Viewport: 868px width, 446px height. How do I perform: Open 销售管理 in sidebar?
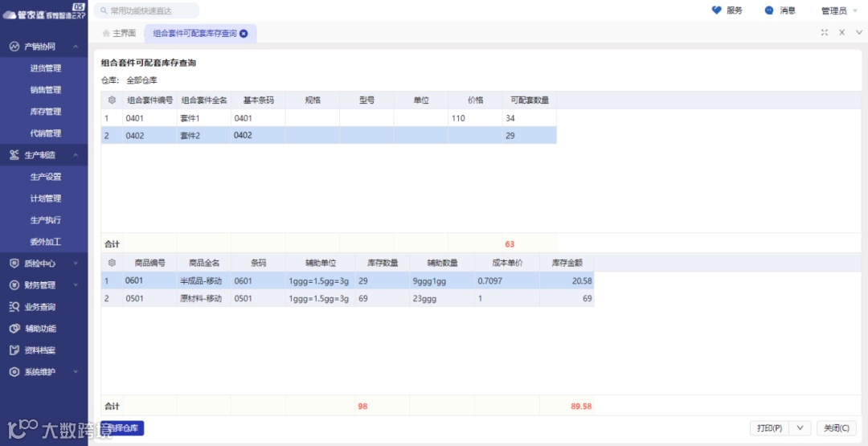(45, 90)
